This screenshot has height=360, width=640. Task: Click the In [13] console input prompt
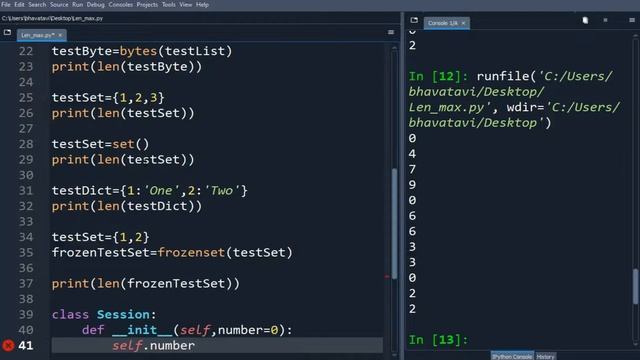438,340
